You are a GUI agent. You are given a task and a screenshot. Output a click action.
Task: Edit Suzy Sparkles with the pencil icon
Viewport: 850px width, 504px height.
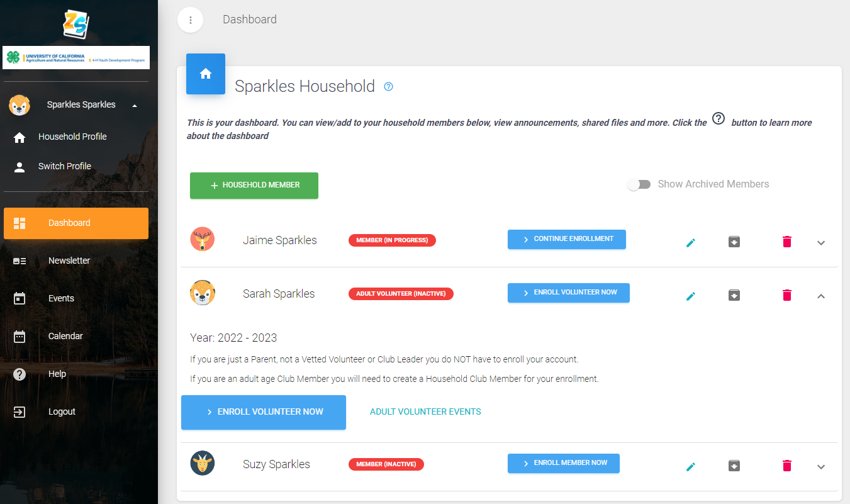coord(691,466)
